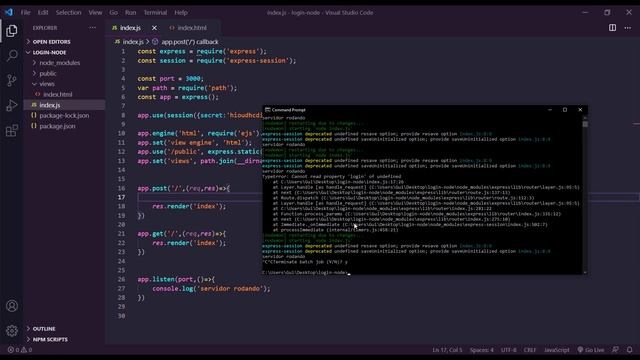This screenshot has height=360, width=640.
Task: Click the TypeError line in Command Prompt
Action: (x=331, y=176)
